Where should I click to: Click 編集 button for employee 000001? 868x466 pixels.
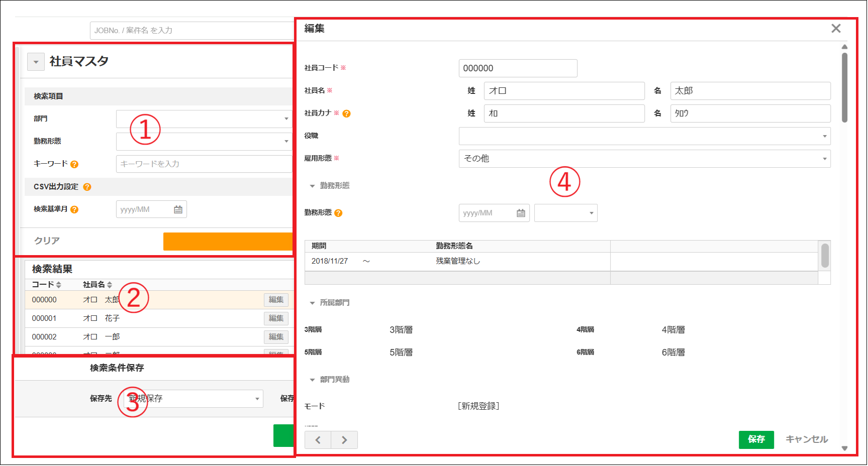coord(276,318)
